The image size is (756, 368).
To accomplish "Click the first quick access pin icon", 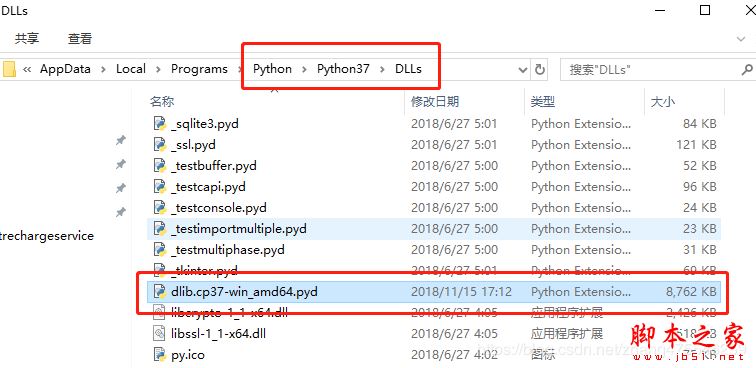I will click(x=121, y=140).
